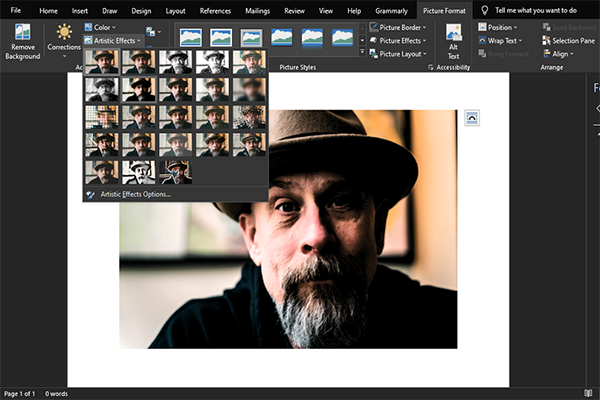600x400 pixels.
Task: Click the Artistic Effects Options icon
Action: click(91, 194)
